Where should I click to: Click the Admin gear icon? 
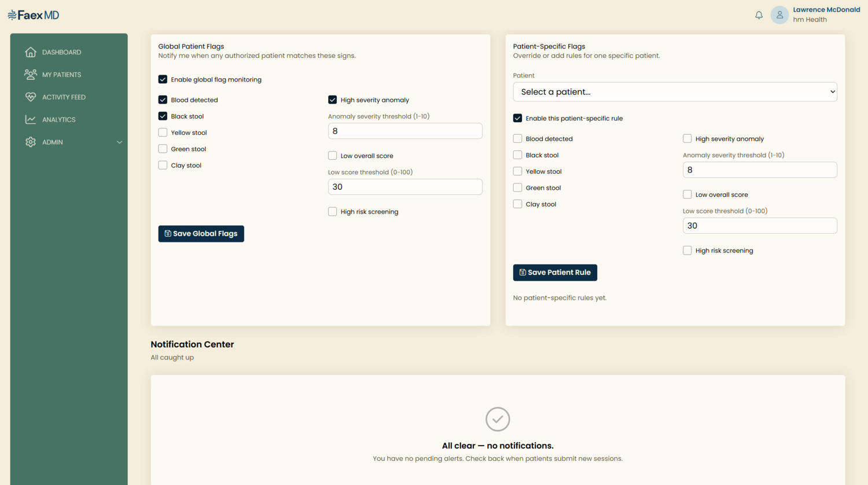[x=31, y=142]
